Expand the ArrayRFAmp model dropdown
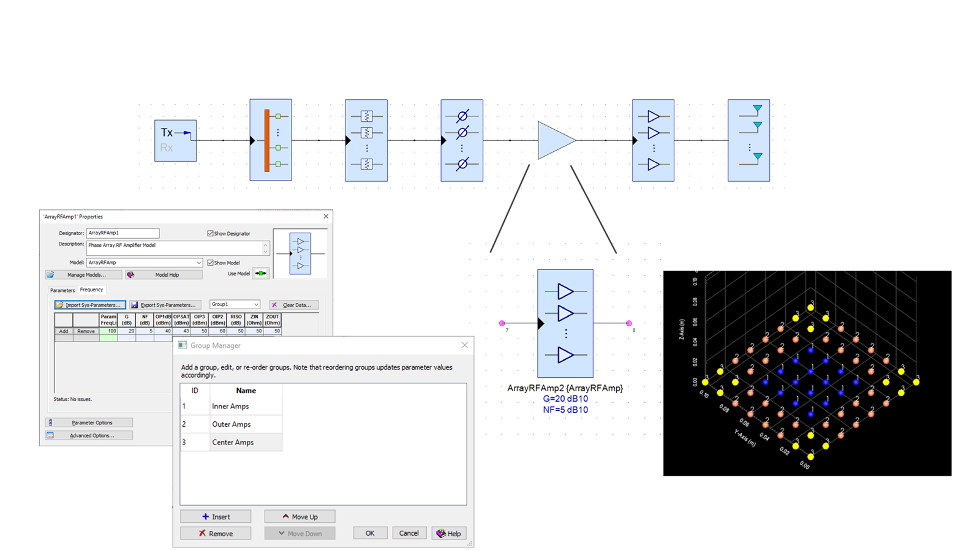This screenshot has width=980, height=551. coord(198,263)
